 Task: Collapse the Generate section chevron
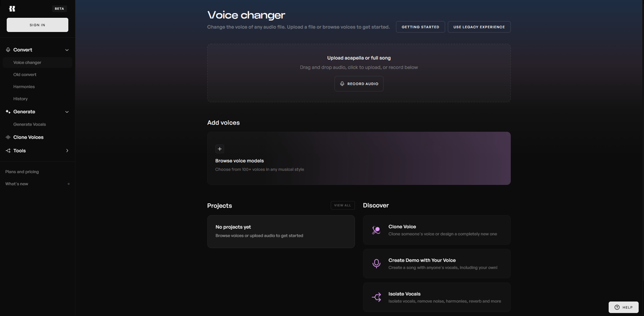coord(67,112)
